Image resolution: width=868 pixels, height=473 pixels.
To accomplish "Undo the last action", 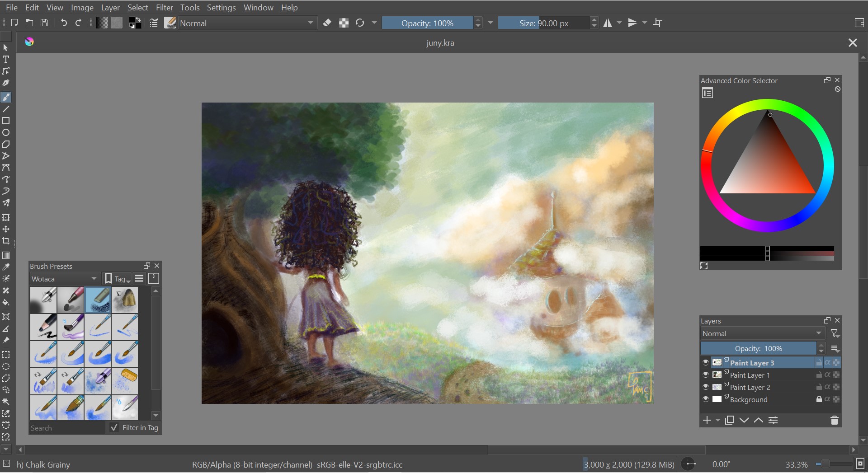I will (x=64, y=23).
